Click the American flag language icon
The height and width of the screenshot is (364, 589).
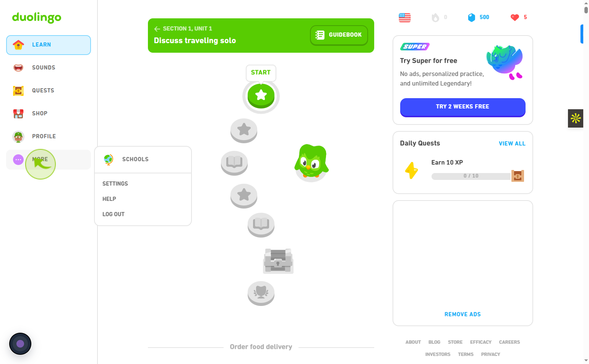pyautogui.click(x=404, y=18)
